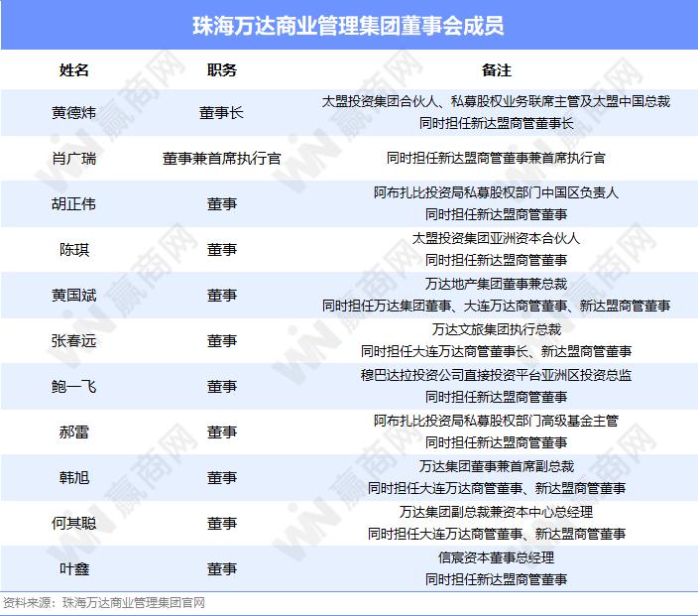Click the line 同时担任大连万达商管董事长、新达盟商管董事
This screenshot has height=616, width=698.
coord(496,351)
